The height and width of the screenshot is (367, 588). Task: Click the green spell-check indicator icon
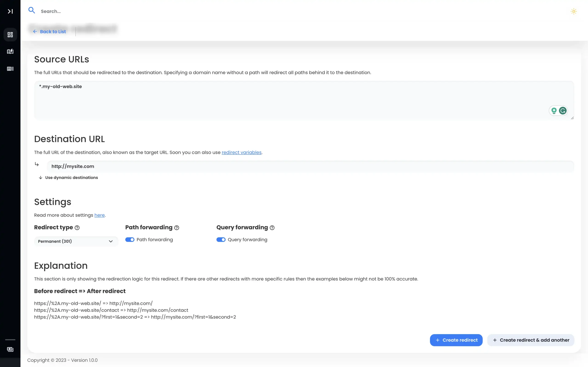(x=563, y=110)
